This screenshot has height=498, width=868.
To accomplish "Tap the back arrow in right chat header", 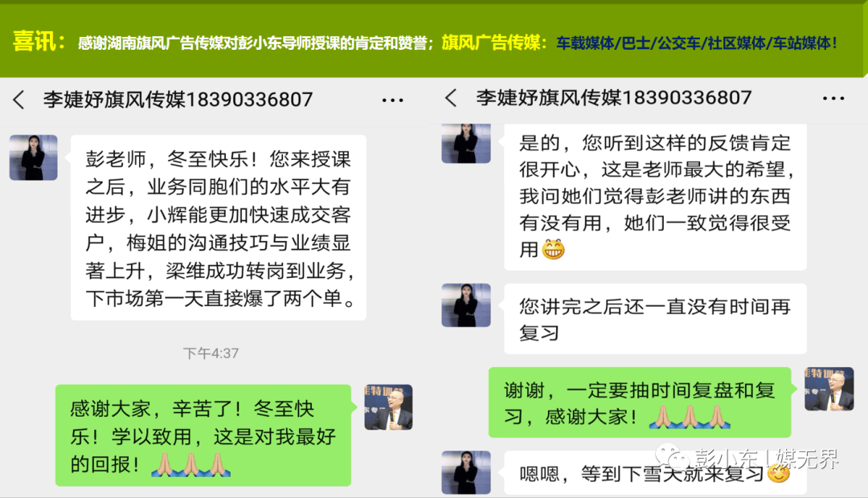I will coord(451,98).
